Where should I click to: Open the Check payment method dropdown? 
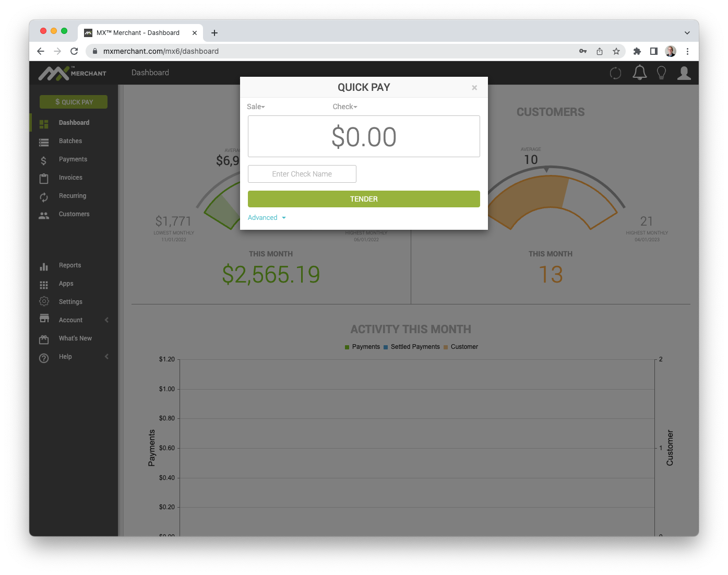click(344, 107)
